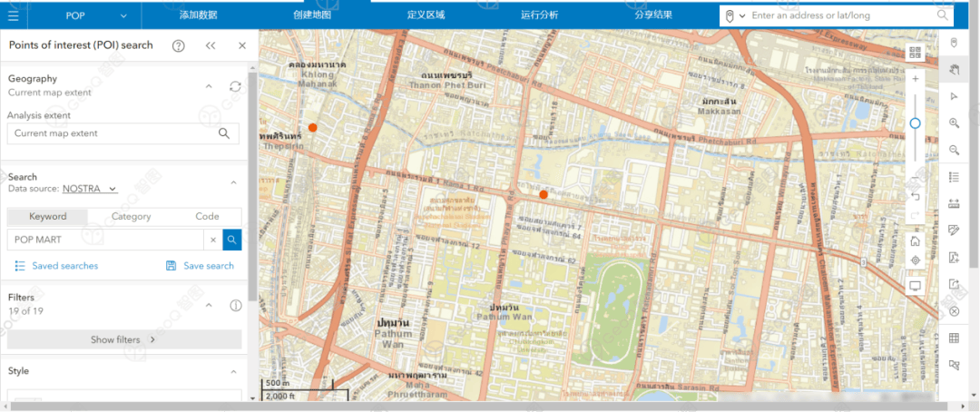Adjust the map zoom slider handle
Viewport: 980px width, 412px height.
915,123
